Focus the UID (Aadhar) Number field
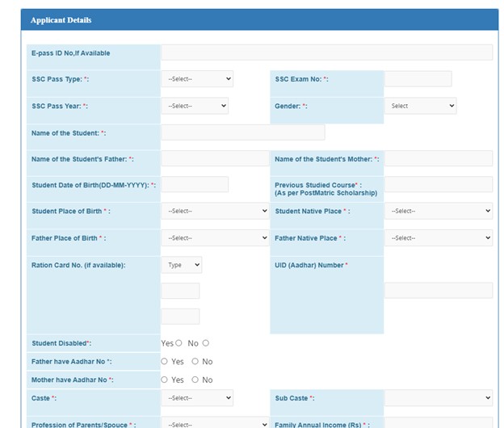The image size is (504, 428). (439, 291)
